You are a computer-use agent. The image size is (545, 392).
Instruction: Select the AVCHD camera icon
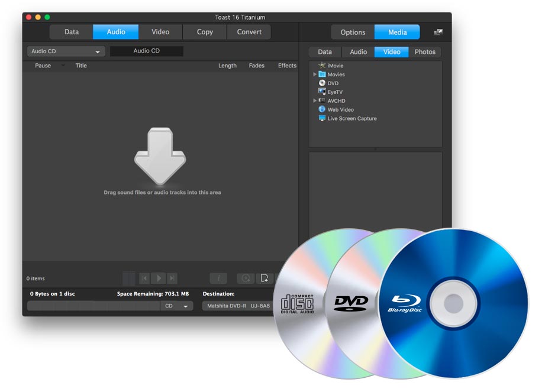pyautogui.click(x=322, y=101)
